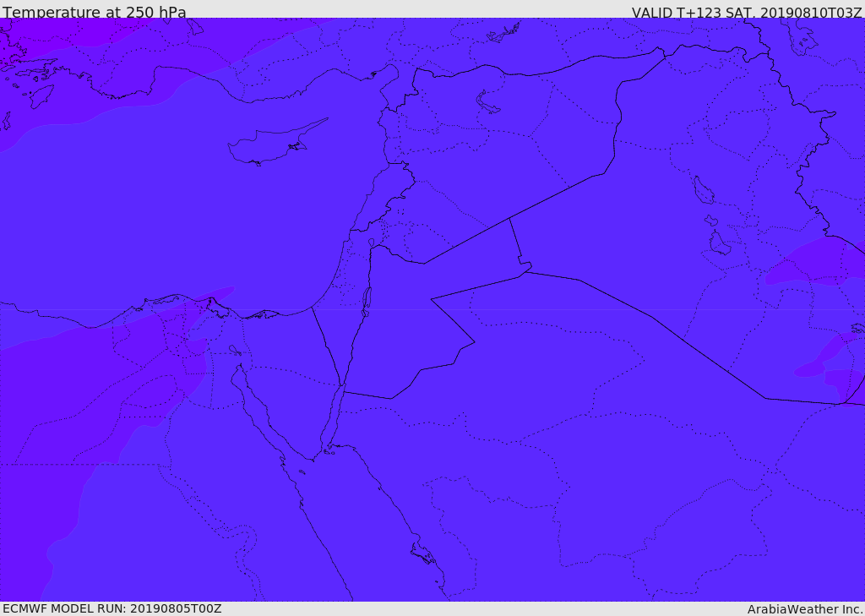
Task: Click Lake Tharthar in central Iraq
Action: [x=703, y=190]
